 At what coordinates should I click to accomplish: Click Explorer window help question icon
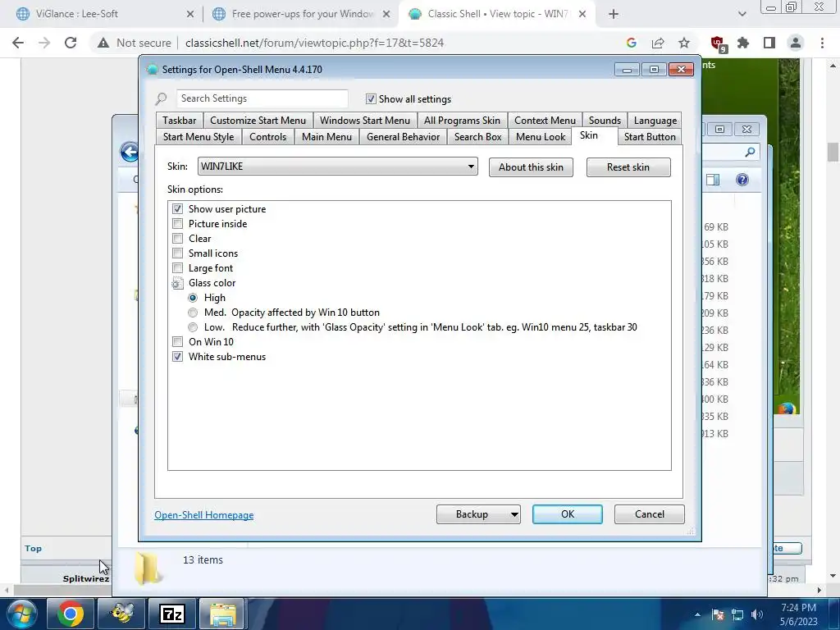coord(742,180)
